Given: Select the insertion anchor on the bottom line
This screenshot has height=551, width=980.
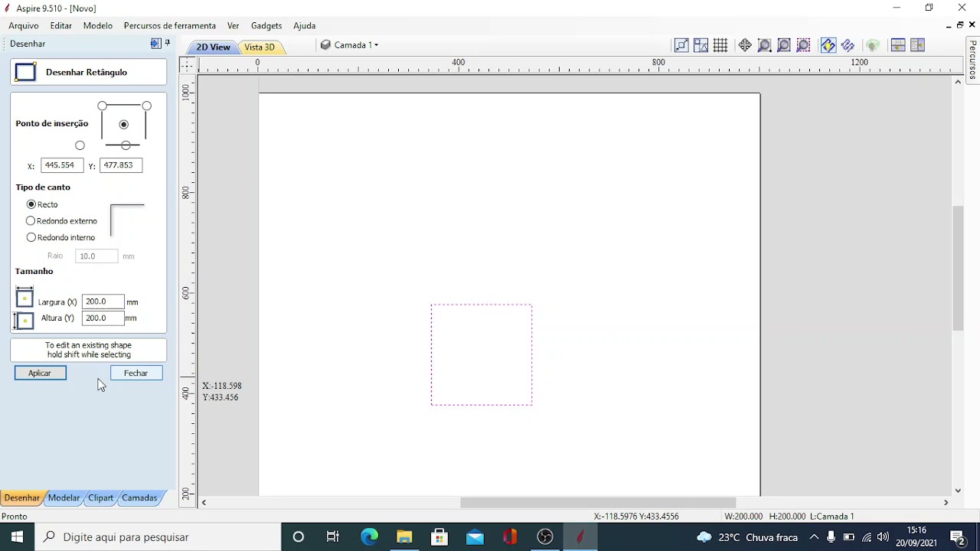Looking at the screenshot, I should [126, 145].
